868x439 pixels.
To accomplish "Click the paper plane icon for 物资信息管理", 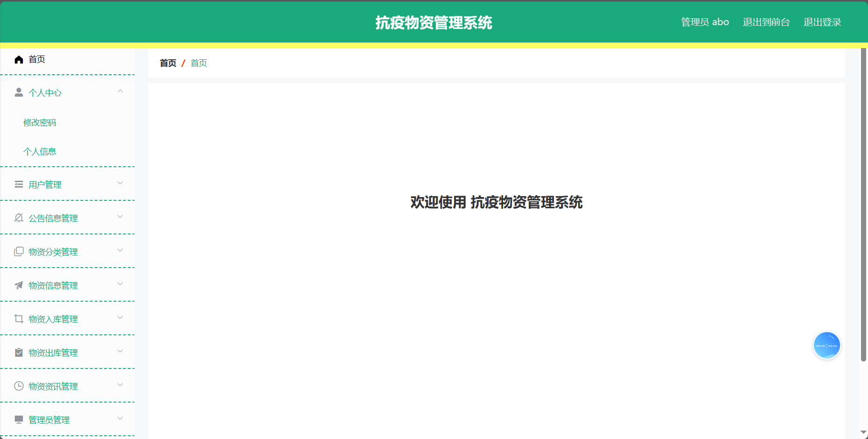I will click(x=19, y=285).
